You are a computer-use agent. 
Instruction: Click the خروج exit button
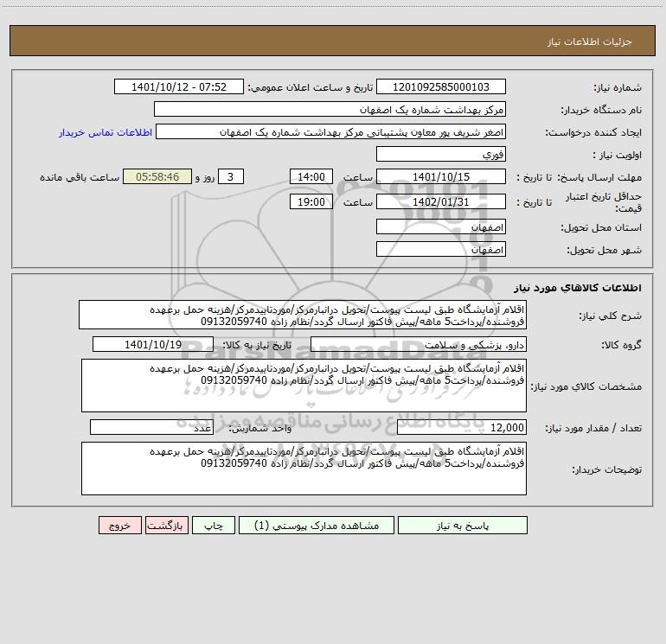(119, 525)
